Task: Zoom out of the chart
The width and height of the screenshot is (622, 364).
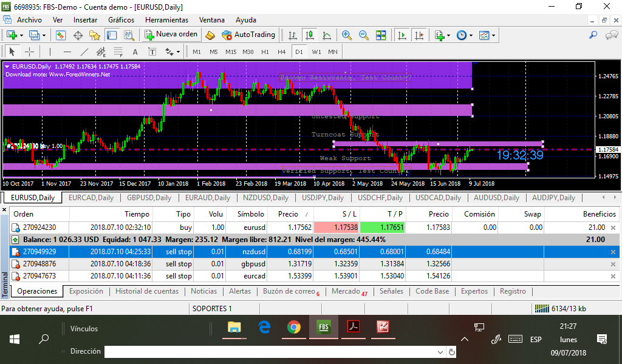Action: point(364,35)
